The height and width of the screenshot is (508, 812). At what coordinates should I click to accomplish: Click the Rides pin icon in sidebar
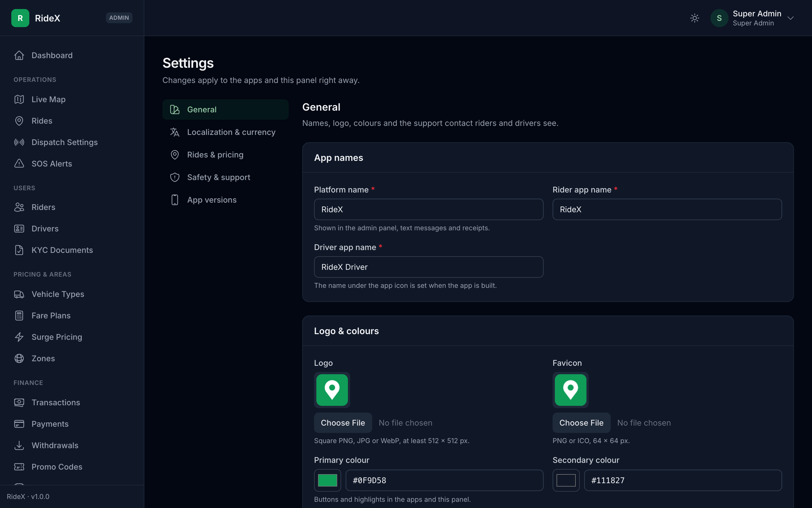point(19,121)
